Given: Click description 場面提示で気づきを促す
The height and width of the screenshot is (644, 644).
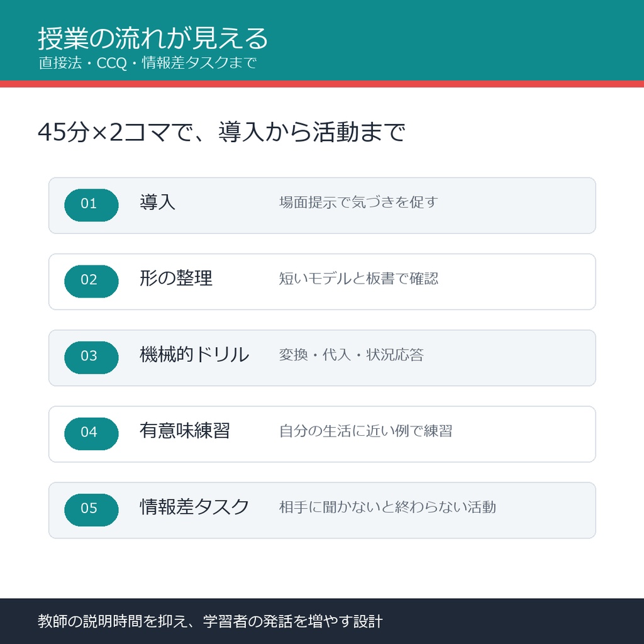Looking at the screenshot, I should (x=358, y=202).
